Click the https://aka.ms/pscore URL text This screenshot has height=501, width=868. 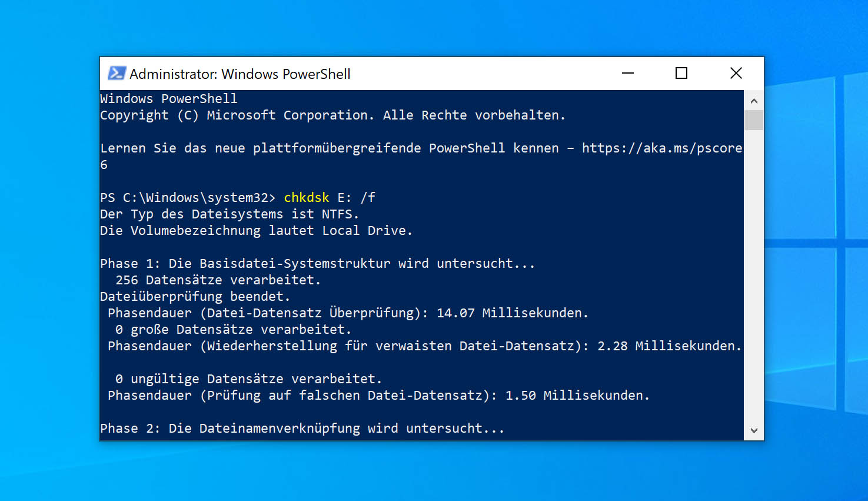(x=662, y=148)
